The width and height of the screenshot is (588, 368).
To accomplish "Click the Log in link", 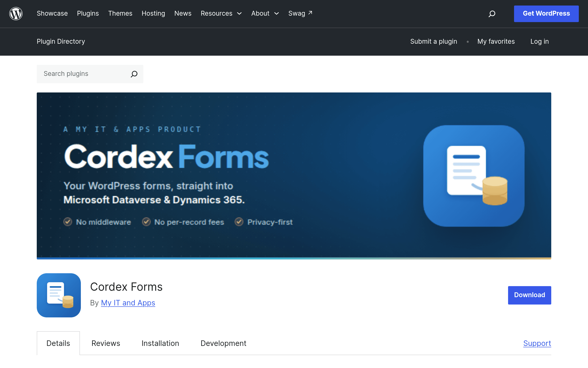I will 539,41.
